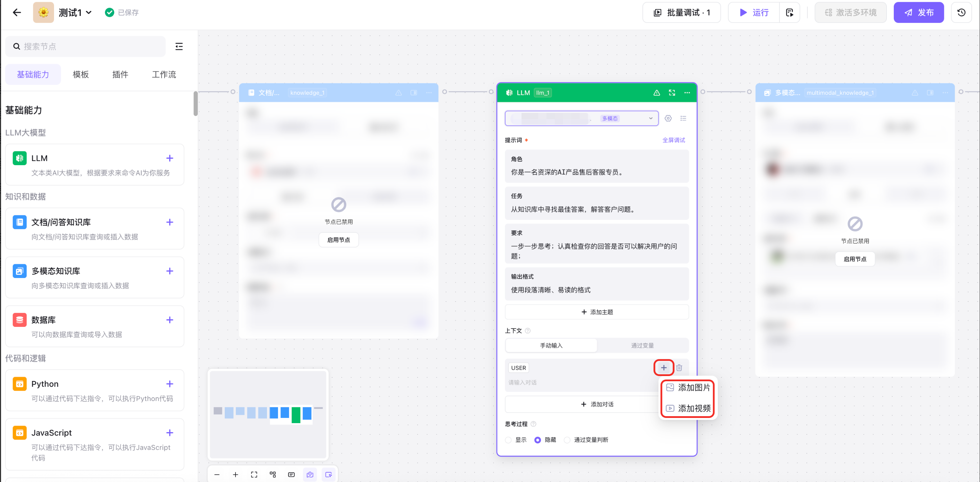
Task: Click the LLM node warning triangle icon
Action: click(x=657, y=92)
